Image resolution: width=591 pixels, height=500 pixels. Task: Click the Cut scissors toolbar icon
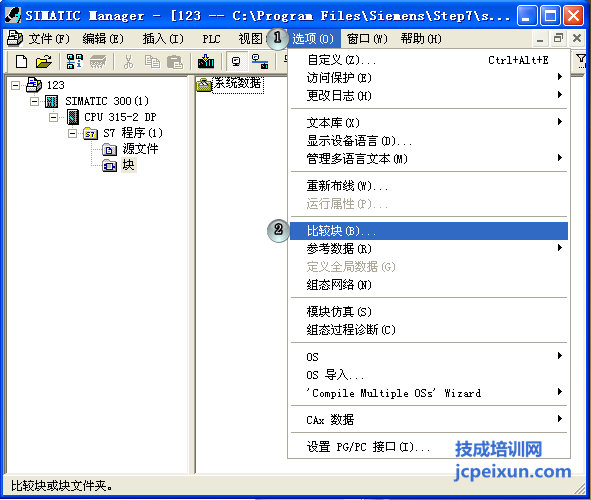(128, 61)
